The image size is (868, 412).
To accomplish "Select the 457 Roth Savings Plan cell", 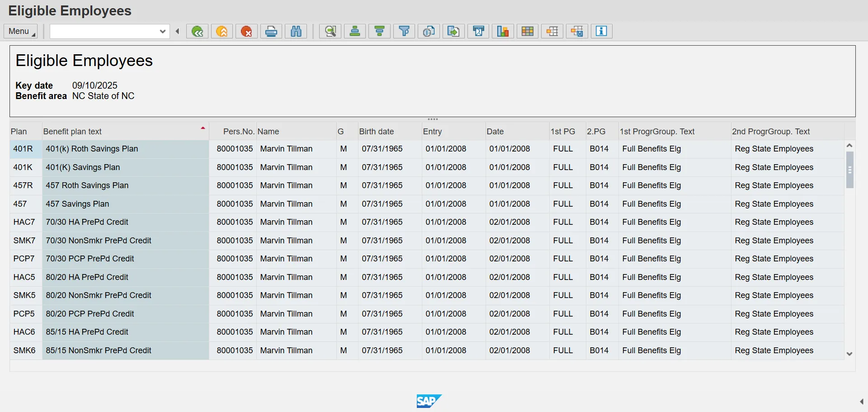I will (x=87, y=185).
